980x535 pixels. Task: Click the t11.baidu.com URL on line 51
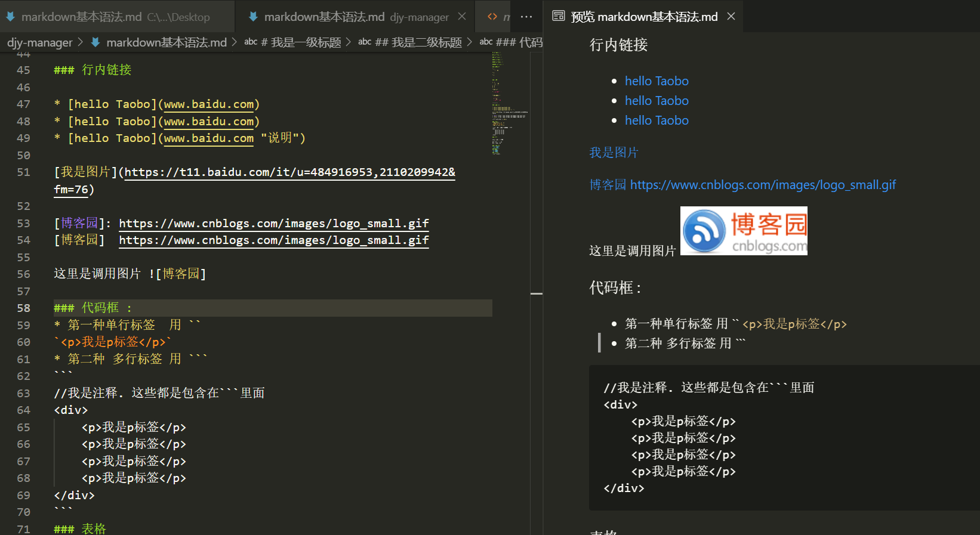point(289,172)
